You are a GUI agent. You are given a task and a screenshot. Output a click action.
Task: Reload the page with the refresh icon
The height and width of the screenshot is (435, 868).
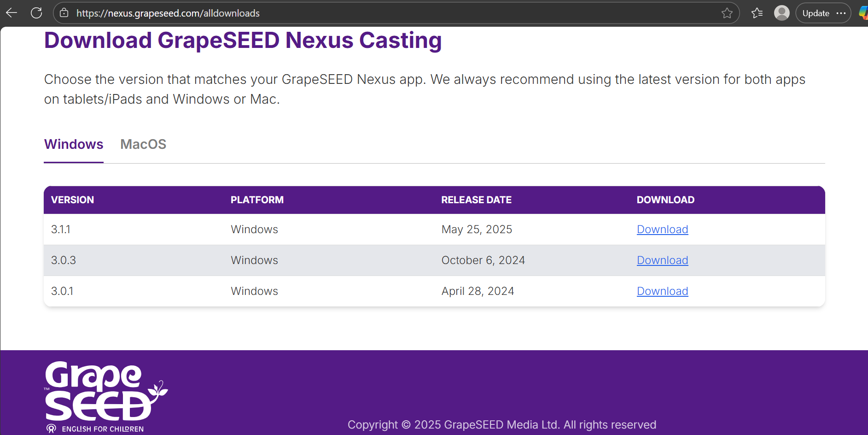click(x=36, y=13)
